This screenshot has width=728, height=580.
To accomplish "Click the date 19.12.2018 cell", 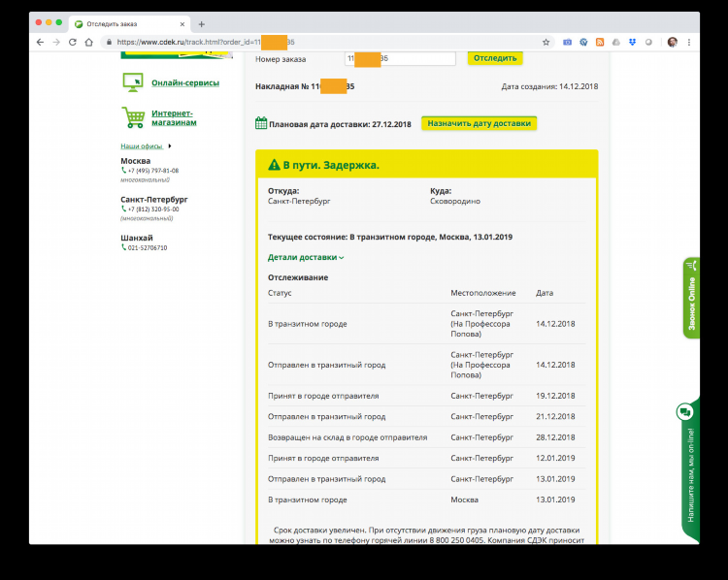I will [x=555, y=396].
